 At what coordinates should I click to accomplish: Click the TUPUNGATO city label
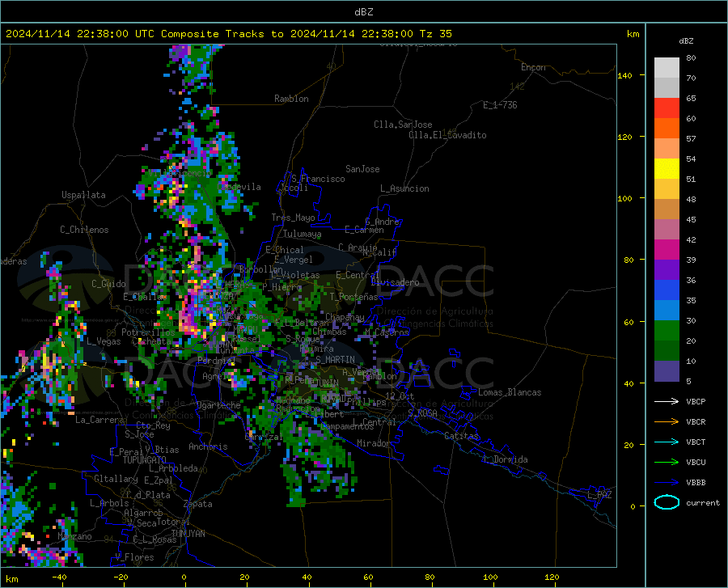[145, 460]
